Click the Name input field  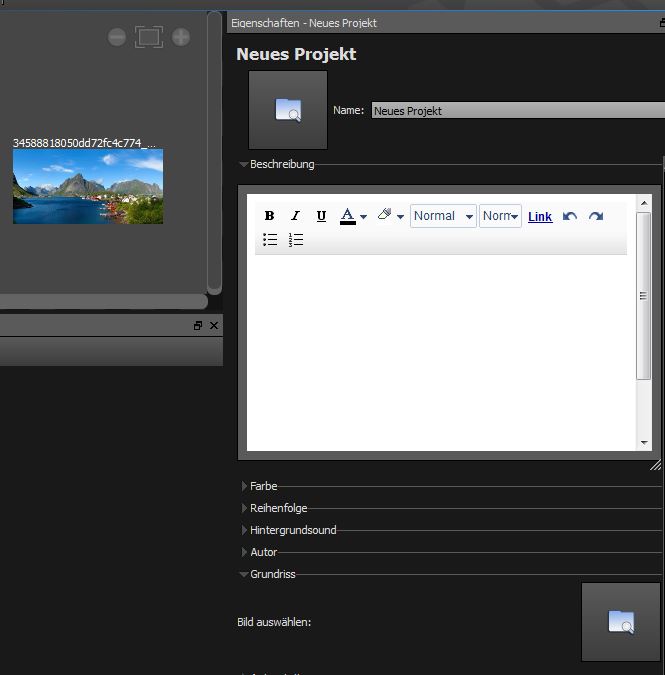[515, 111]
